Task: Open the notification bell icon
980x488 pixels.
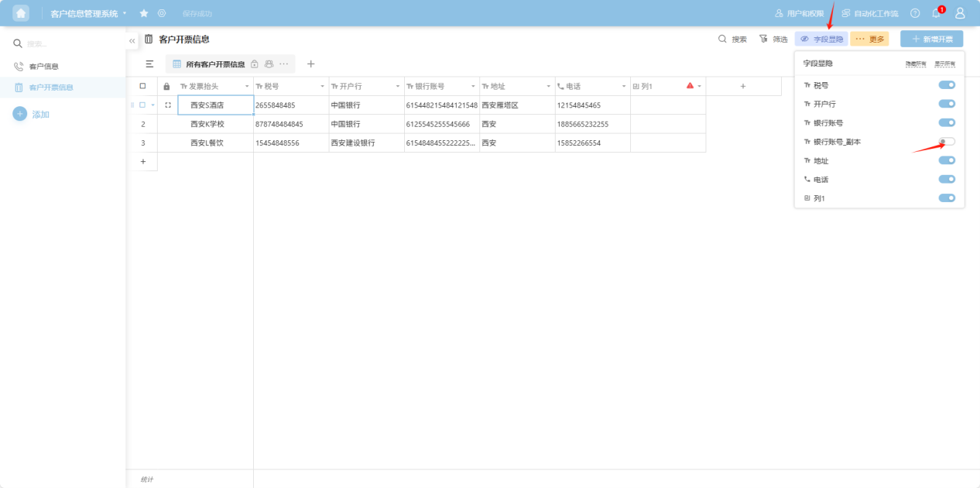Action: (x=936, y=13)
